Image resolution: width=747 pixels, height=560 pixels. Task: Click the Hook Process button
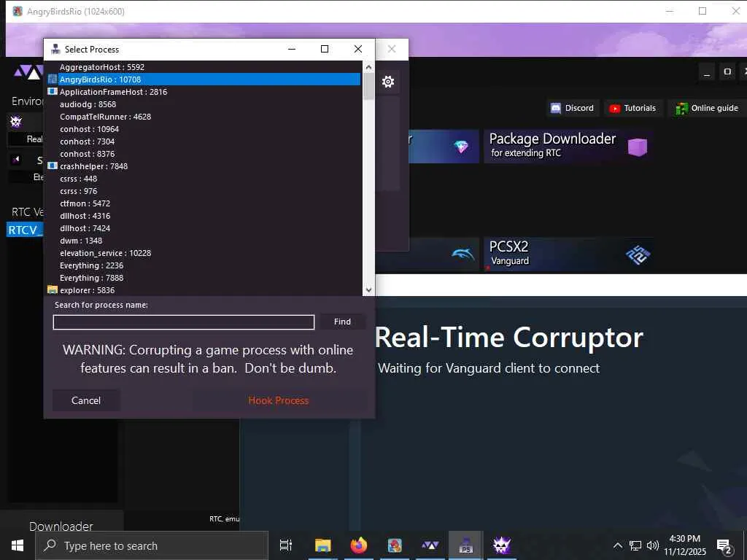pos(278,400)
